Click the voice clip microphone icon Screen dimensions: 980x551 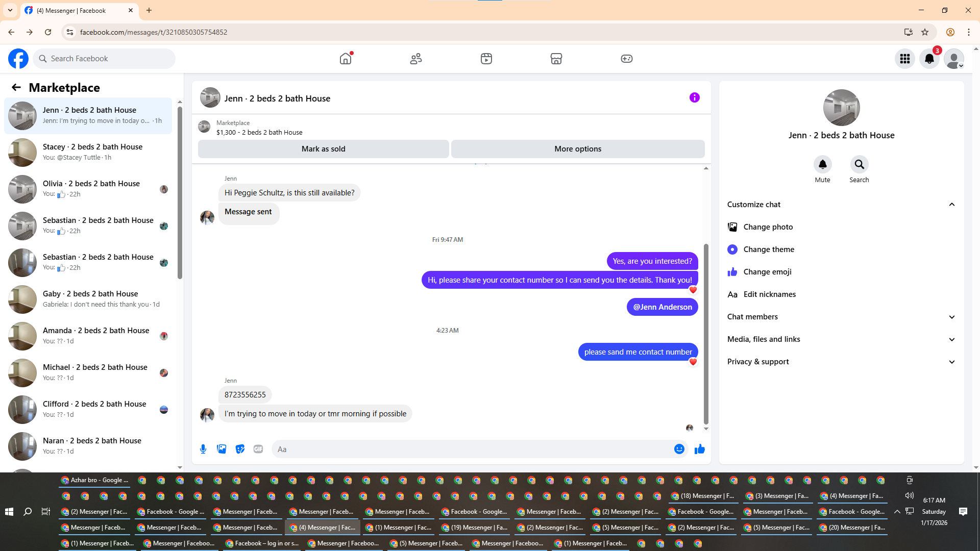click(203, 449)
